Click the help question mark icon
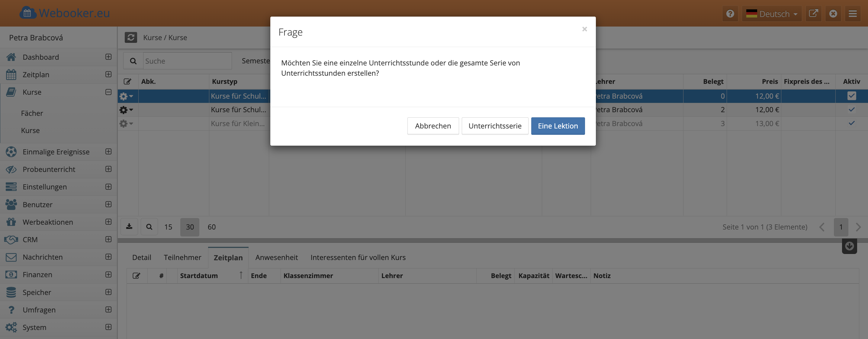The image size is (868, 339). 730,14
